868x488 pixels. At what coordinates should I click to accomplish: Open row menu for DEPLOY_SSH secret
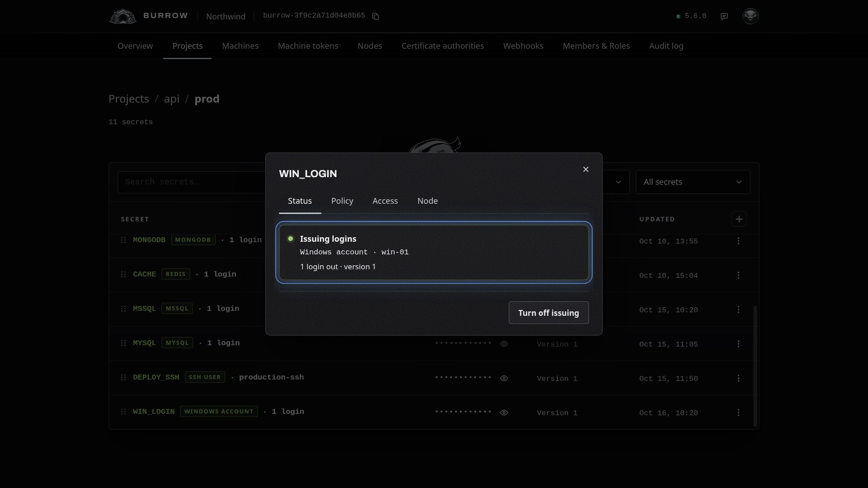(x=739, y=378)
